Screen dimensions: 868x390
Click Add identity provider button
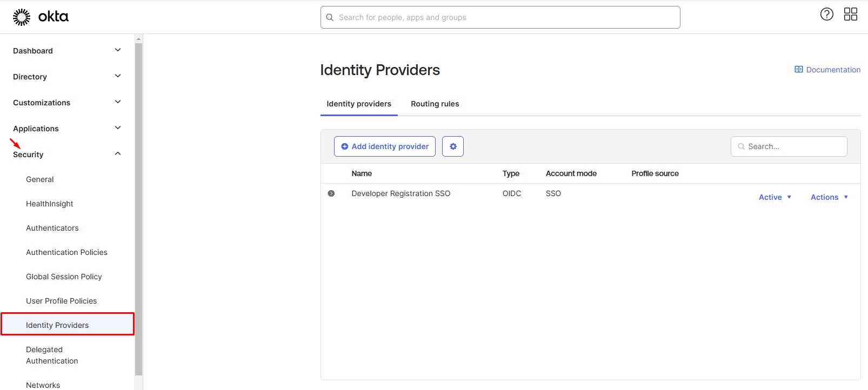(x=385, y=146)
